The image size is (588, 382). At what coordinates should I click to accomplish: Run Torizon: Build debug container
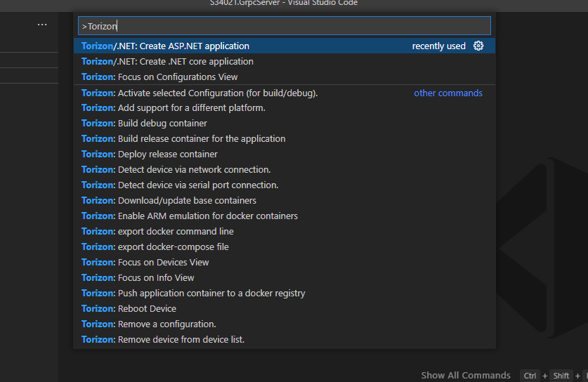click(x=285, y=124)
